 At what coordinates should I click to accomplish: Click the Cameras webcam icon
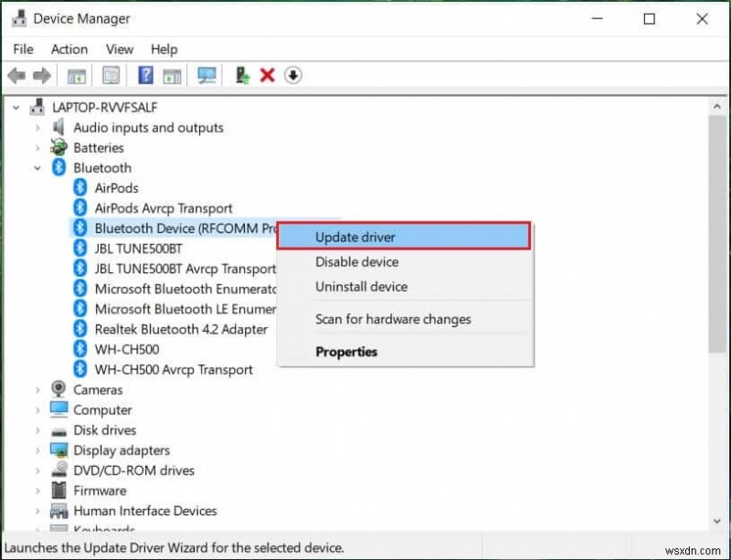coord(58,389)
